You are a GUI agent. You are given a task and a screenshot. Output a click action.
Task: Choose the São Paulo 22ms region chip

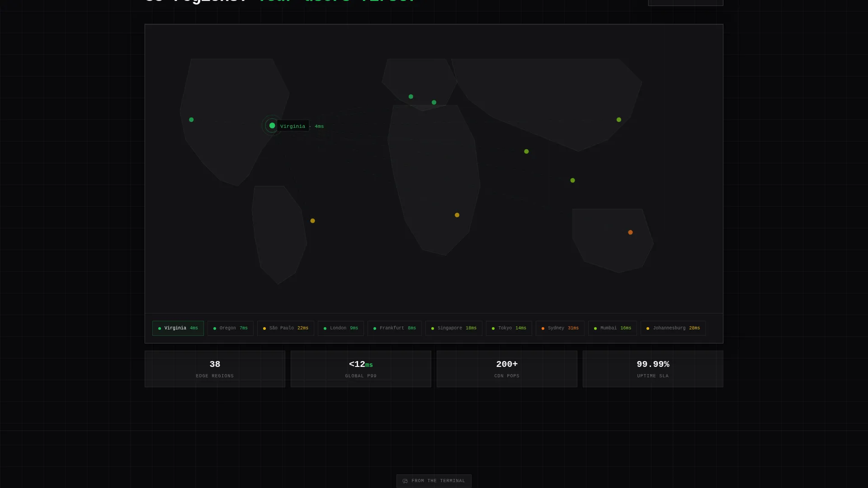click(286, 328)
